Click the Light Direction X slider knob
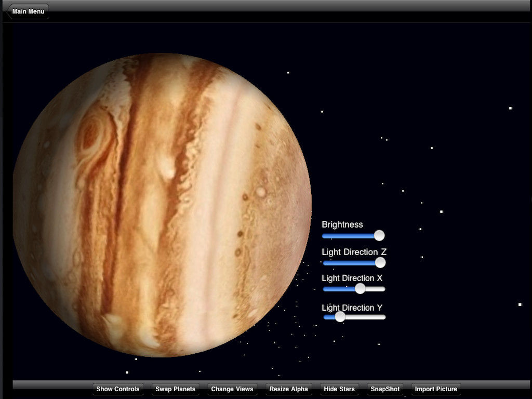Screen dimensions: 532x399 (360, 289)
